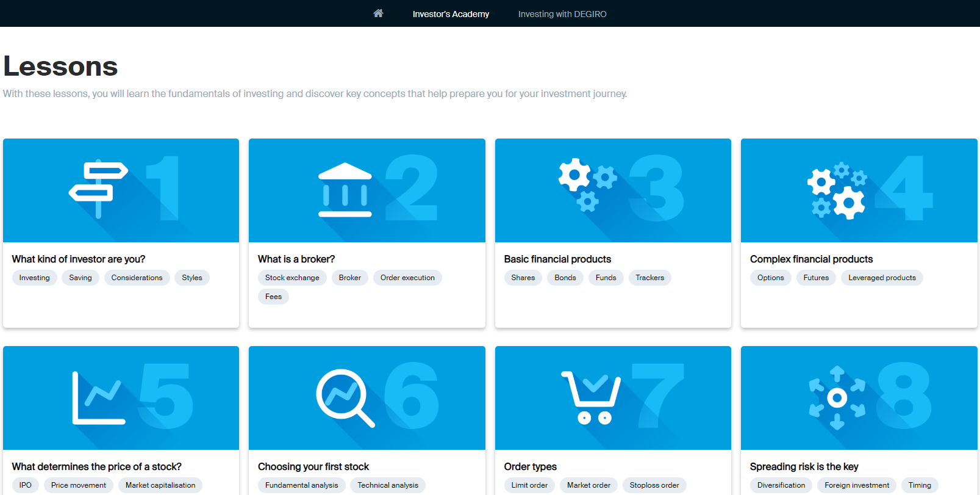
Task: Click the diversification arrows icon on lesson 8
Action: [837, 398]
